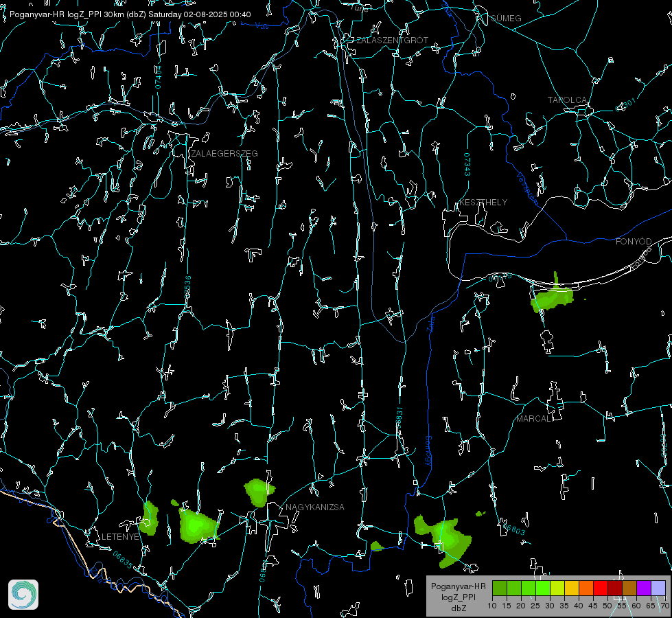Click the LETENYE town label

coord(120,537)
